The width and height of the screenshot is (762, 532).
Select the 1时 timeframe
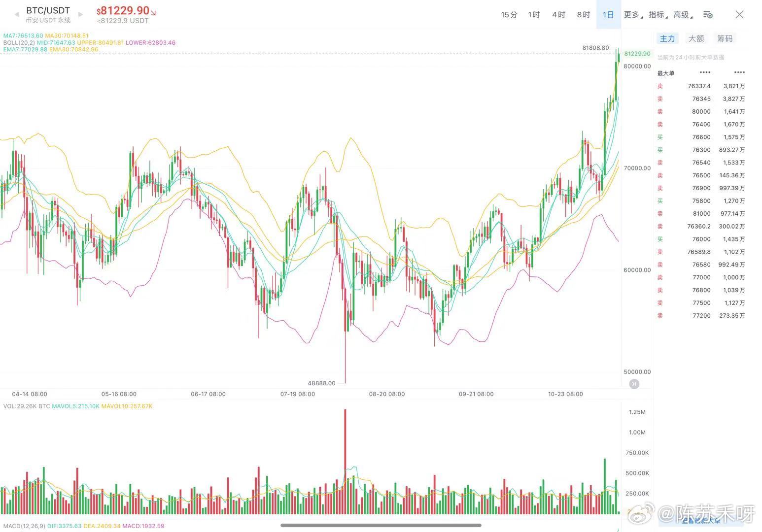534,15
